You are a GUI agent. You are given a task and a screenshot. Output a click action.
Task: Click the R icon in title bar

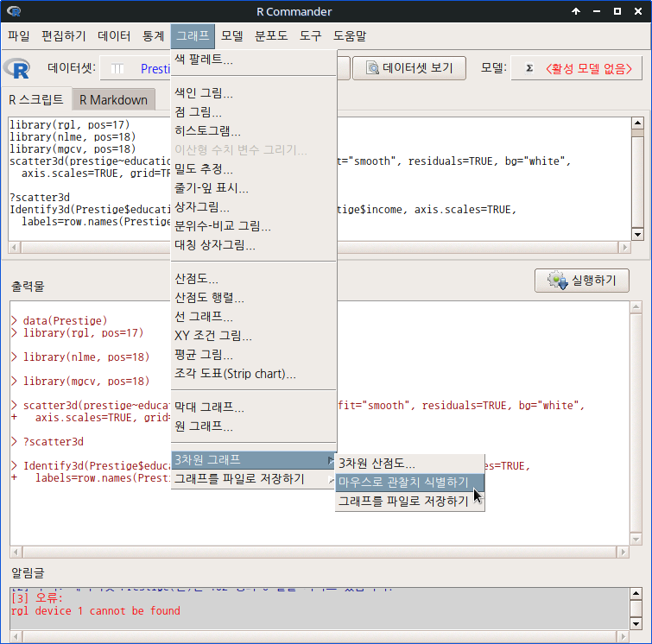(14, 11)
